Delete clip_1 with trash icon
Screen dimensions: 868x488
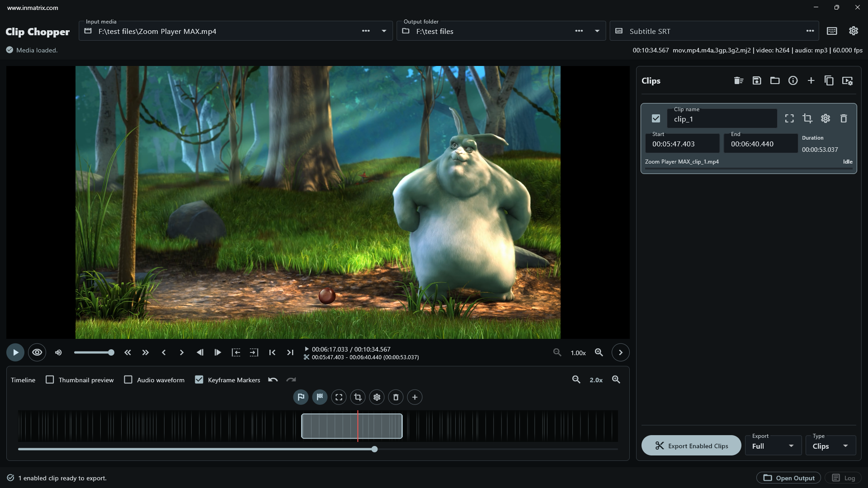point(844,118)
